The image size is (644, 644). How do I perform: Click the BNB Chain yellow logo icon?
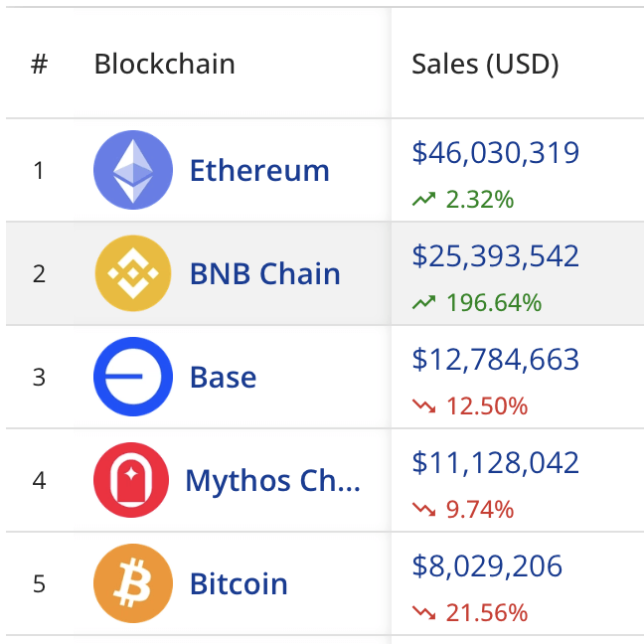click(x=133, y=273)
